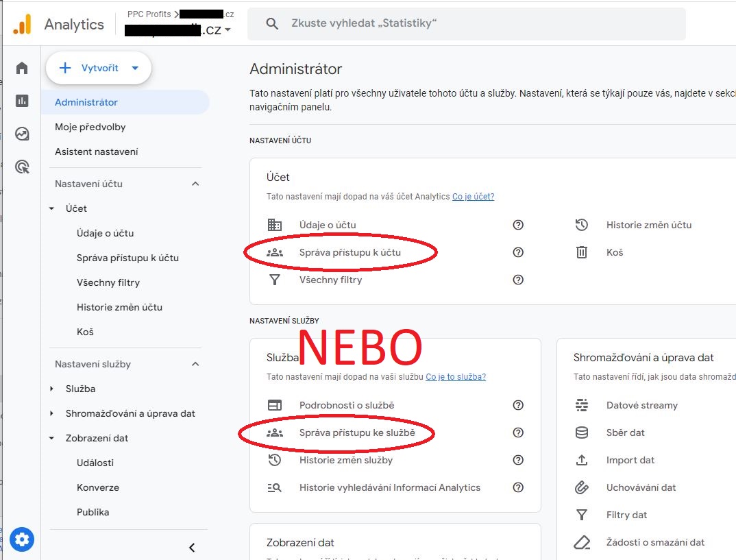Click the history icon beside Historie změn účtu
Image resolution: width=736 pixels, height=560 pixels.
(582, 225)
